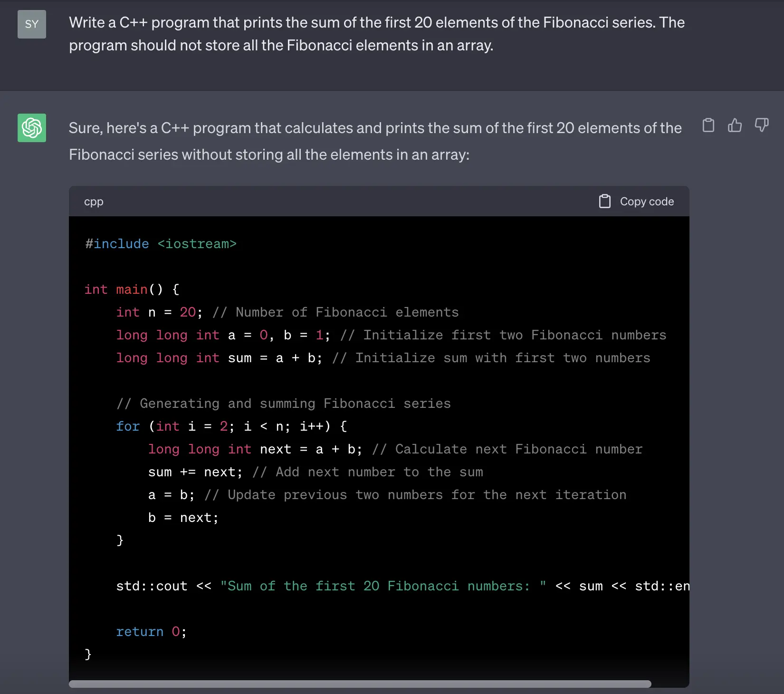Click the 'sum += next;' code line
The image size is (784, 694).
coord(316,472)
